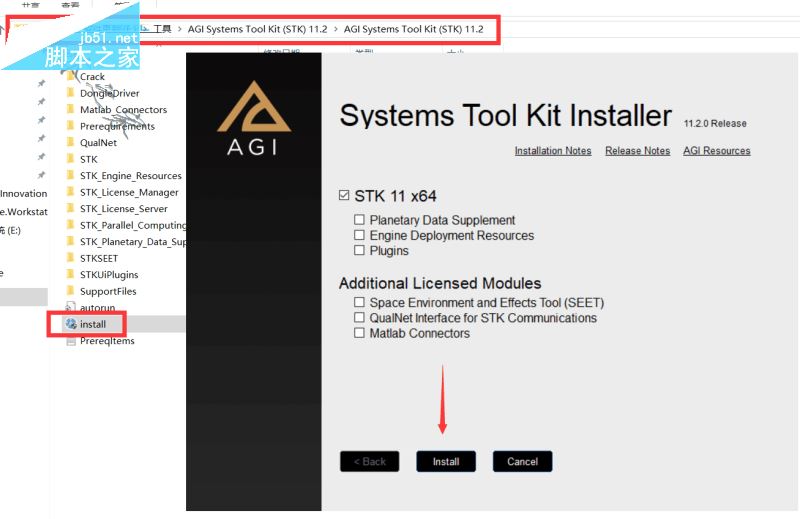
Task: Select the Prerequirements folder name
Action: (x=117, y=126)
